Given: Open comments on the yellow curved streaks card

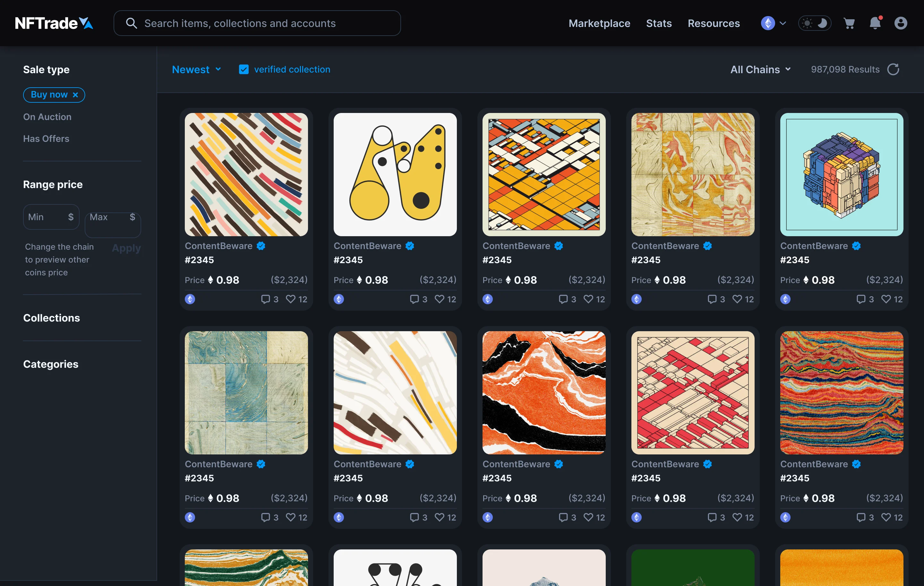Looking at the screenshot, I should pyautogui.click(x=414, y=517).
